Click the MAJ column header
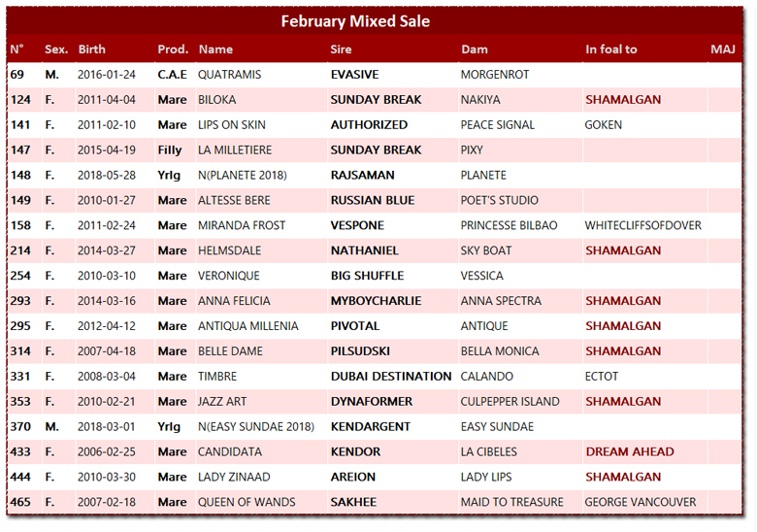The image size is (757, 532). (722, 50)
